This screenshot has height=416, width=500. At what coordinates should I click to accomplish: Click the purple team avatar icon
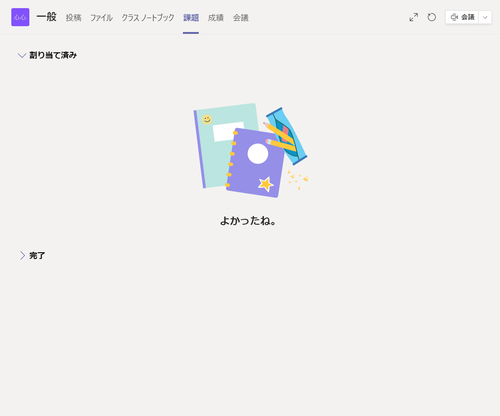point(20,17)
